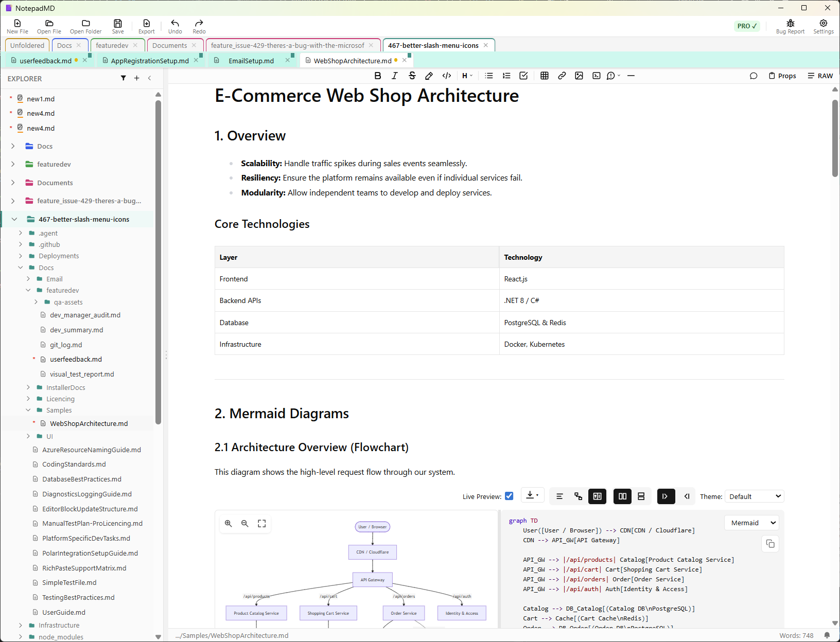This screenshot has width=840, height=642.
Task: Open the Bug Report tool
Action: pyautogui.click(x=790, y=26)
